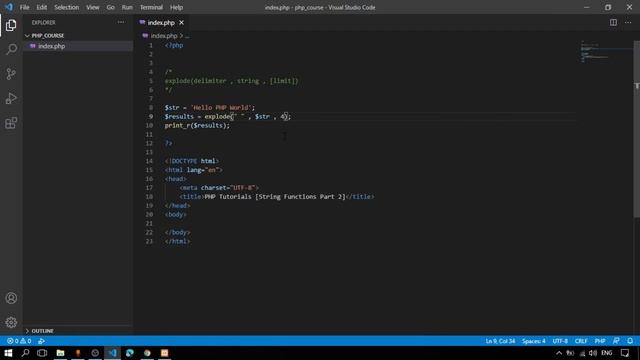Open the Run menu

[x=127, y=7]
